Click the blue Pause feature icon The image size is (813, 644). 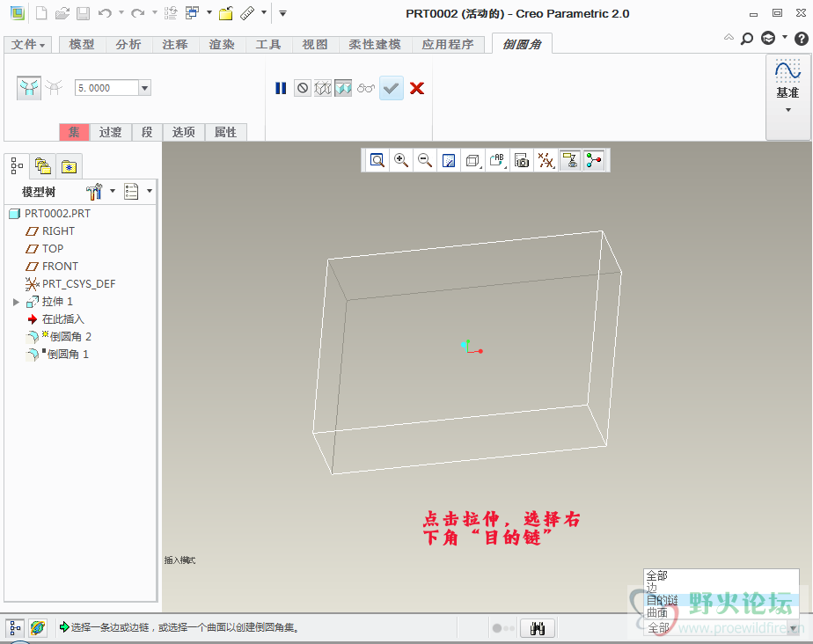pyautogui.click(x=281, y=88)
